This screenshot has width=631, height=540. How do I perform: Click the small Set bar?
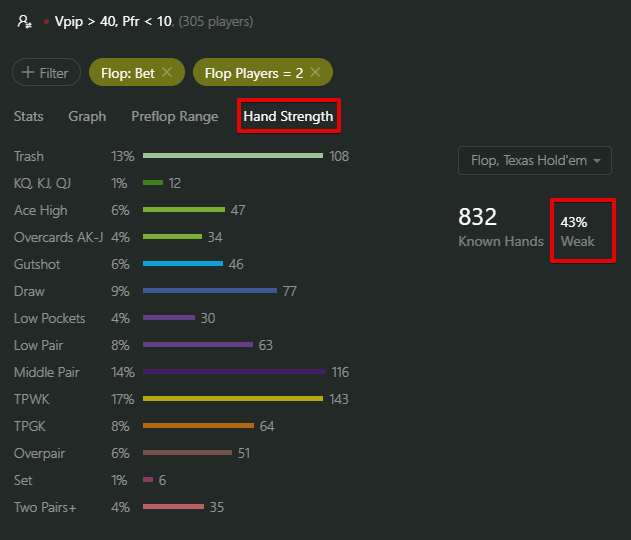coord(148,480)
